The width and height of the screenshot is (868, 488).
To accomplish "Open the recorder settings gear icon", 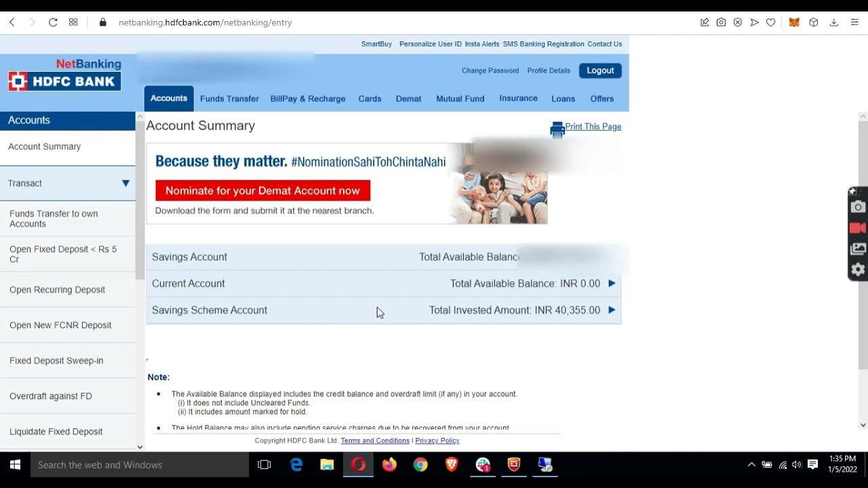I will point(858,270).
